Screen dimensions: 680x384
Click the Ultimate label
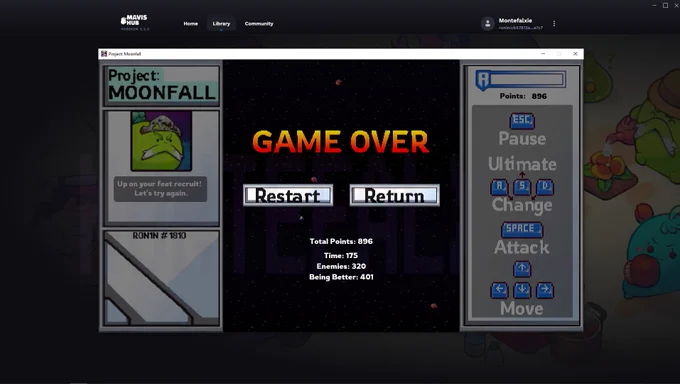click(522, 164)
